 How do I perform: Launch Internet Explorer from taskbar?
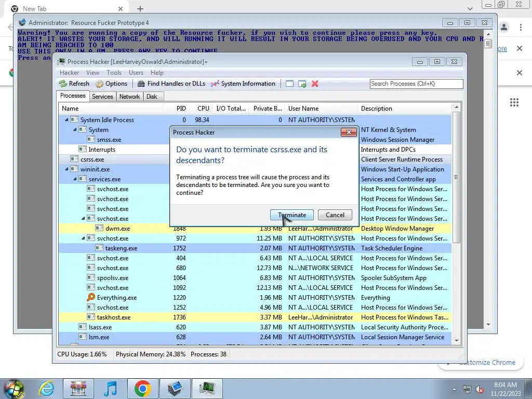46,389
